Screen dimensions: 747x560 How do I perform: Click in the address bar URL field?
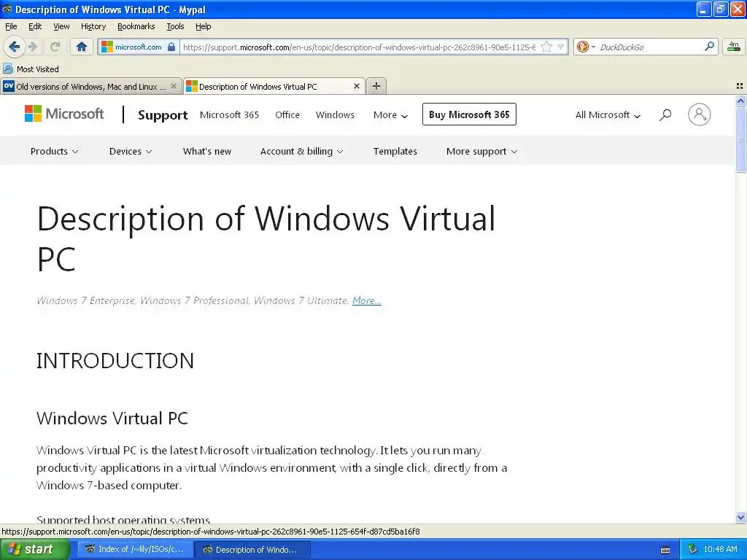tap(359, 47)
